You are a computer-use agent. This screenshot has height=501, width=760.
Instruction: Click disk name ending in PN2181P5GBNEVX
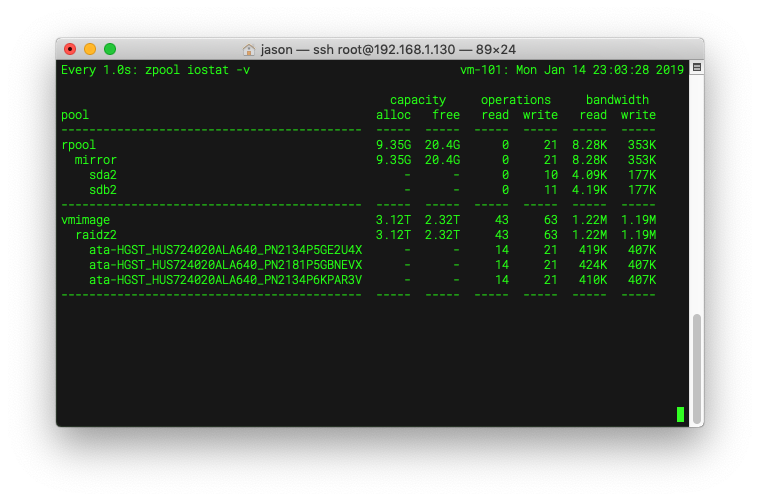coord(225,265)
